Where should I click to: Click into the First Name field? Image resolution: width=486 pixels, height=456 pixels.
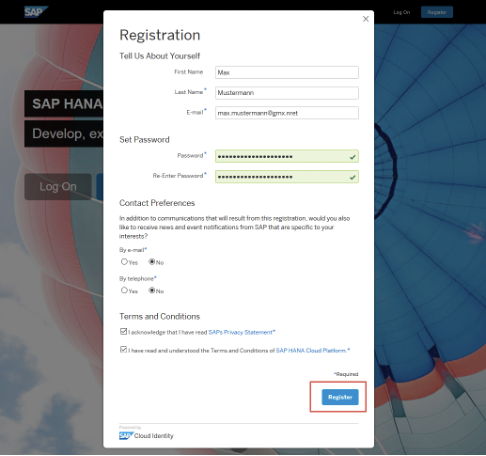tap(287, 72)
